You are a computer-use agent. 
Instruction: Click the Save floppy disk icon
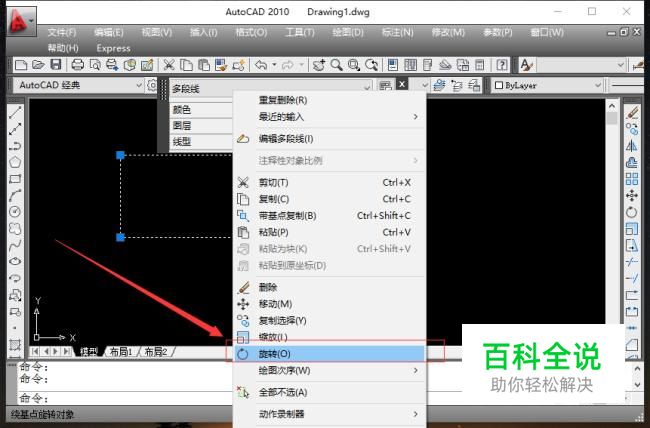tap(56, 64)
